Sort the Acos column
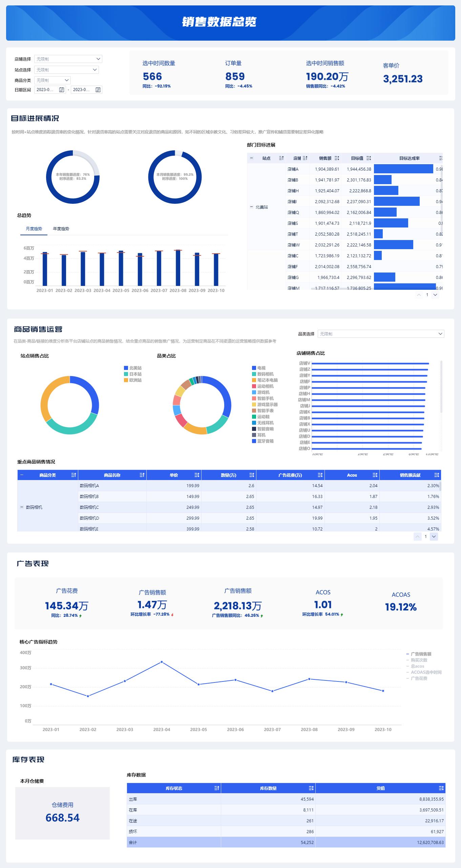Screen dimensions: 461x868 click(375, 475)
